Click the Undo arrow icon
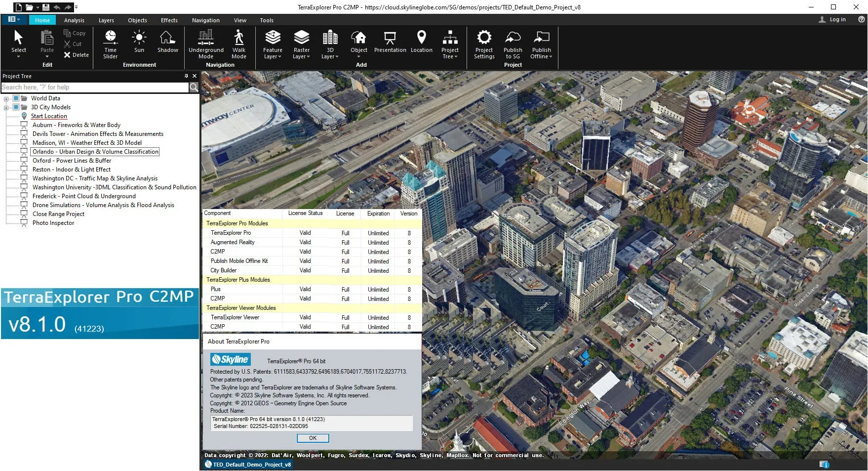 coord(57,7)
